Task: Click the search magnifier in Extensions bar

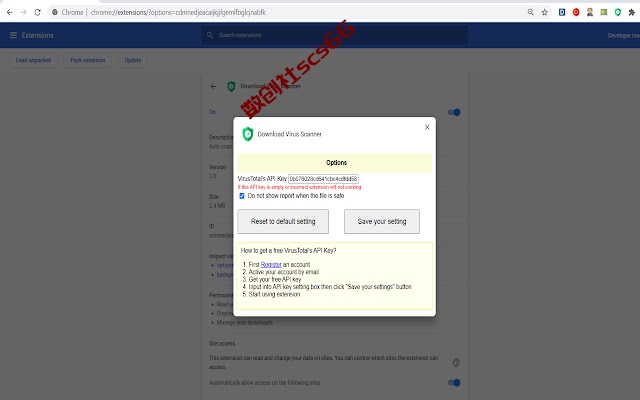Action: 210,35
